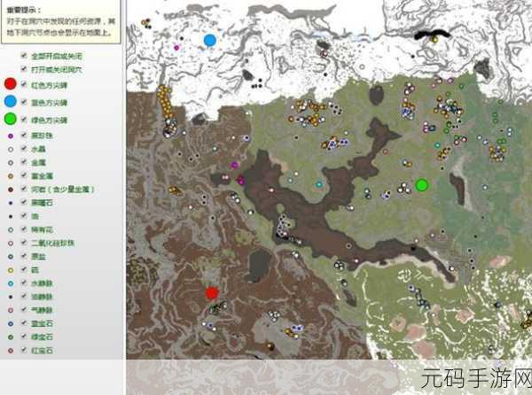Click the blue ring icon beside 蓝宝石
The image size is (532, 395).
[x=11, y=324]
